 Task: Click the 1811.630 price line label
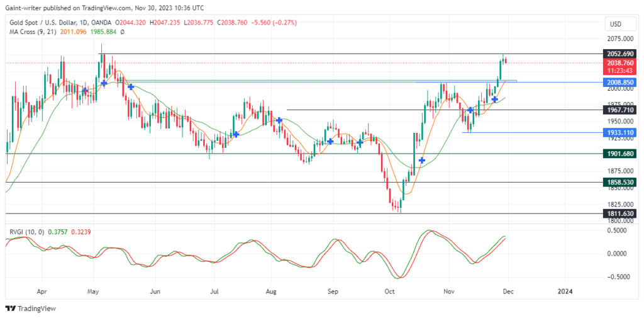click(619, 213)
